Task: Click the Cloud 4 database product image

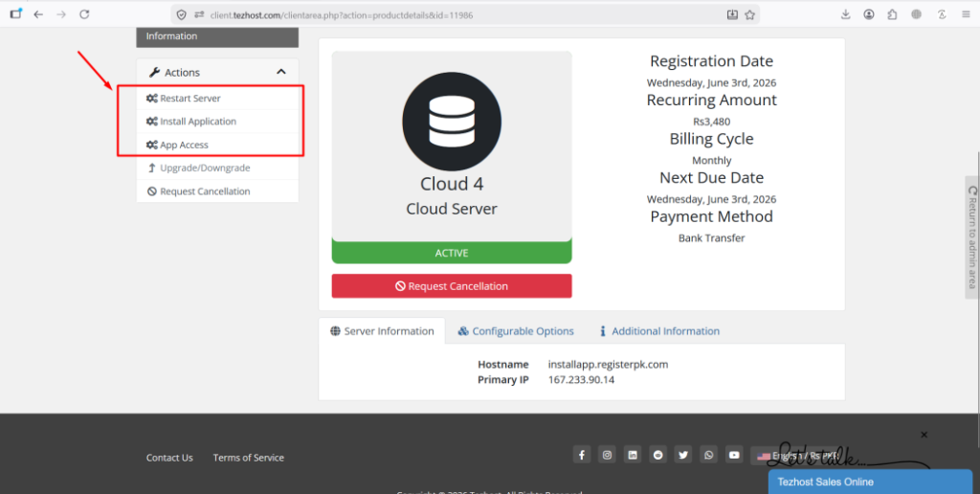Action: point(452,122)
